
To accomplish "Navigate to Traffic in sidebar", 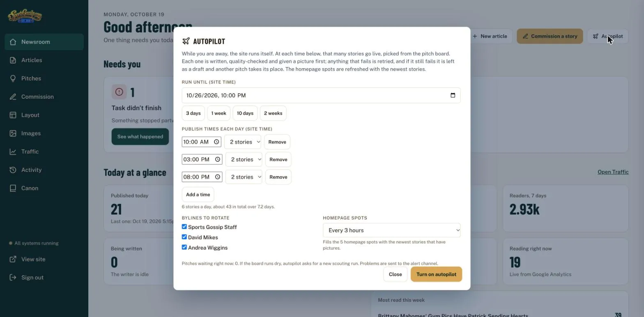I will [x=44, y=152].
